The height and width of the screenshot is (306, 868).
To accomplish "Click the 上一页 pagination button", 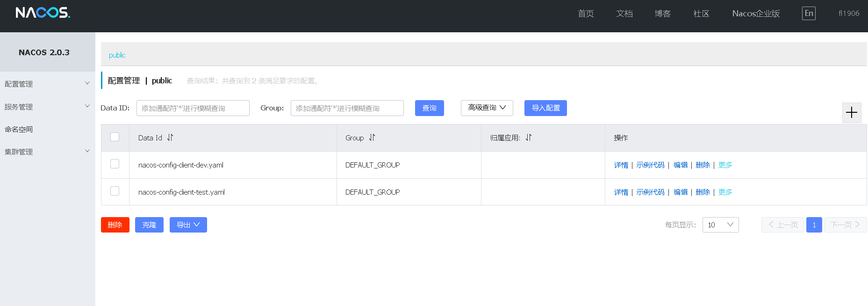I will pyautogui.click(x=782, y=225).
